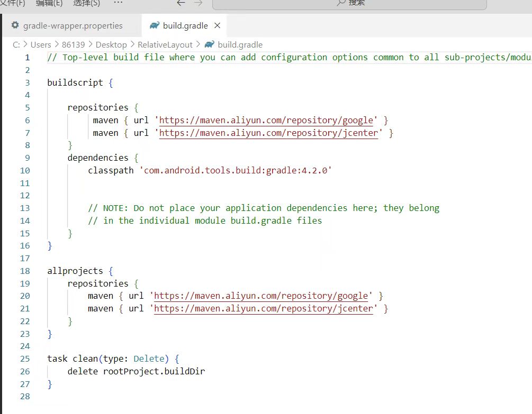532x414 pixels.
Task: Open the 选择(S) menu
Action: tap(86, 3)
